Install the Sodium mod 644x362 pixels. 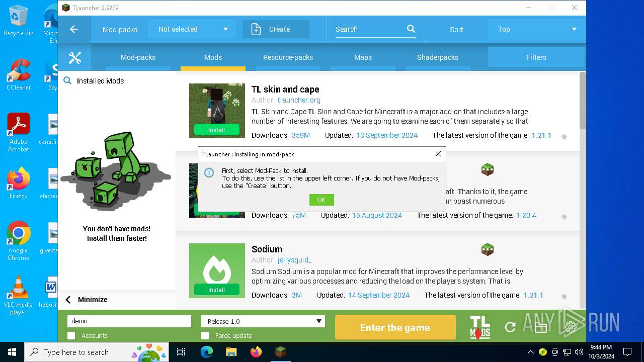[x=217, y=290]
